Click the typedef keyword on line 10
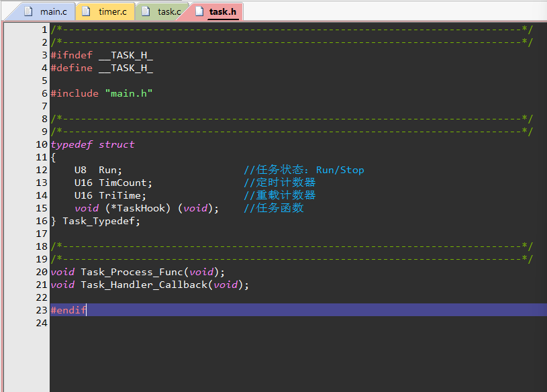The height and width of the screenshot is (392, 547). pos(72,145)
